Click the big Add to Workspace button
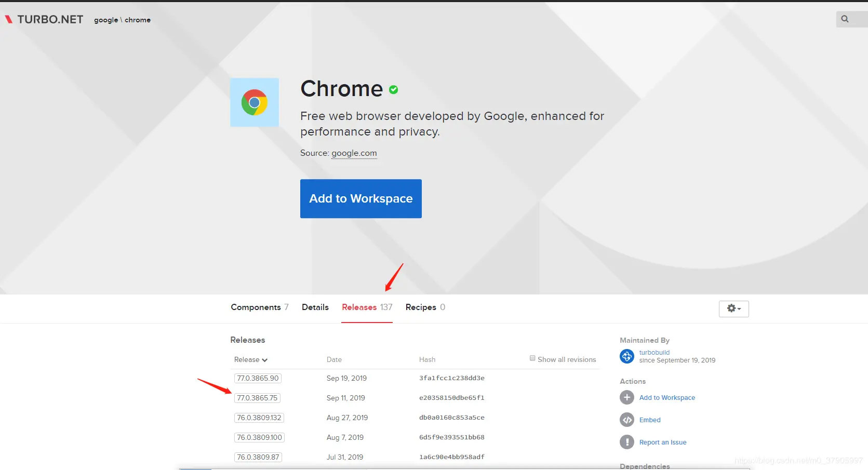868x470 pixels. (361, 198)
